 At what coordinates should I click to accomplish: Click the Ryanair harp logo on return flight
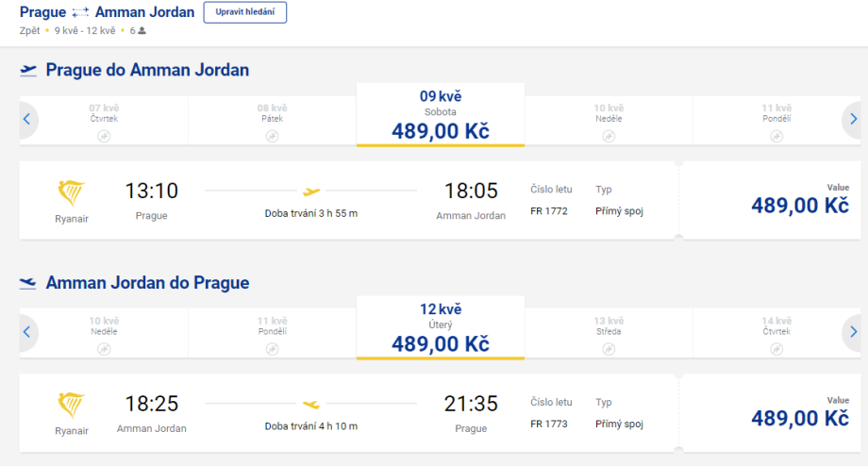[72, 406]
